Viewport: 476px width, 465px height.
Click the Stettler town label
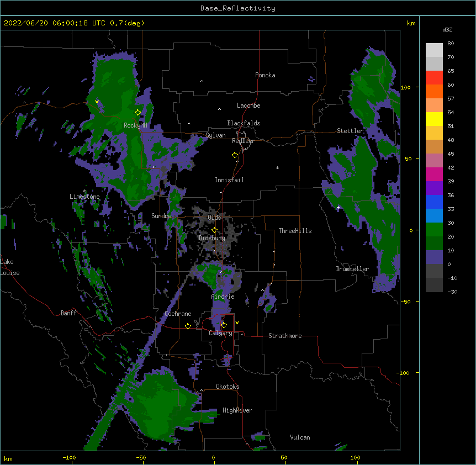tap(350, 131)
